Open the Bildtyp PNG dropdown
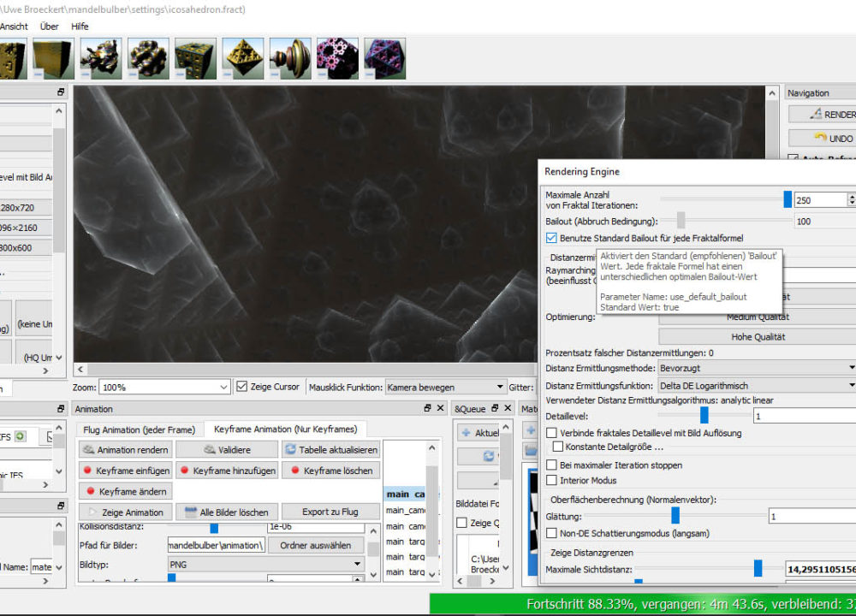 266,564
